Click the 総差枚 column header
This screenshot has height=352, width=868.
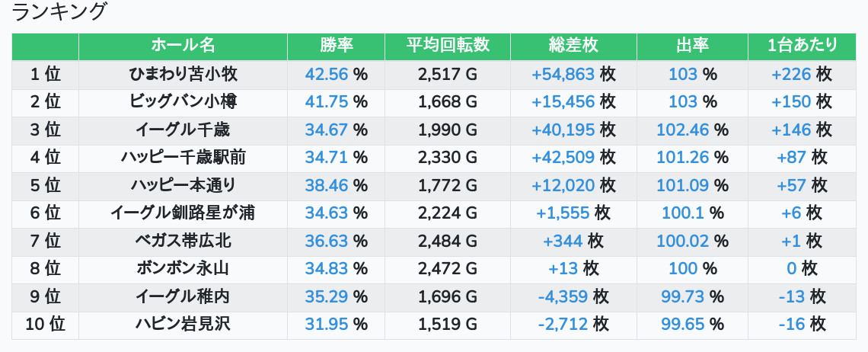[573, 46]
